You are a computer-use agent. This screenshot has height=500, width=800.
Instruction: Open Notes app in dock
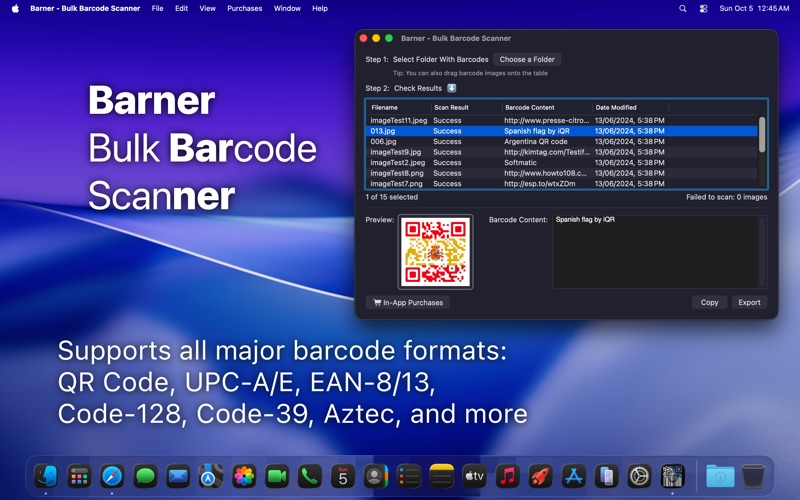pos(442,477)
